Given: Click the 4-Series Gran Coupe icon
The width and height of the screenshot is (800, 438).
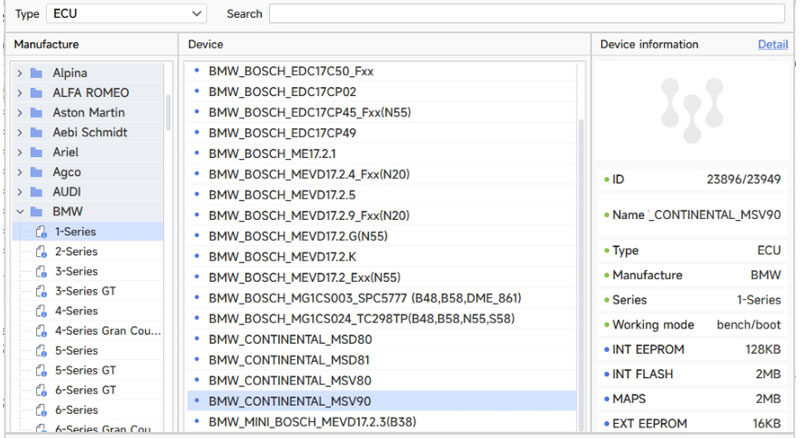Looking at the screenshot, I should (x=41, y=331).
